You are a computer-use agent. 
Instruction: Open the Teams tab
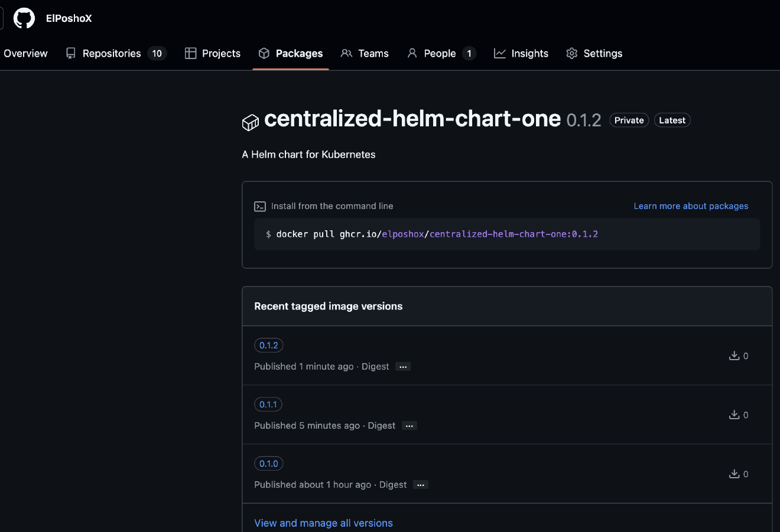coord(373,53)
